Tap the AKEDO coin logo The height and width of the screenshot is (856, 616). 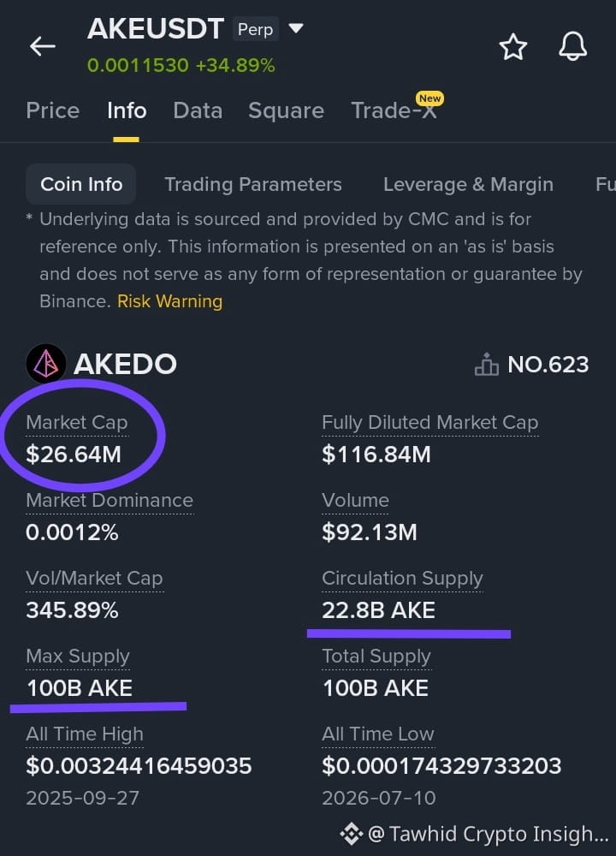(x=46, y=364)
